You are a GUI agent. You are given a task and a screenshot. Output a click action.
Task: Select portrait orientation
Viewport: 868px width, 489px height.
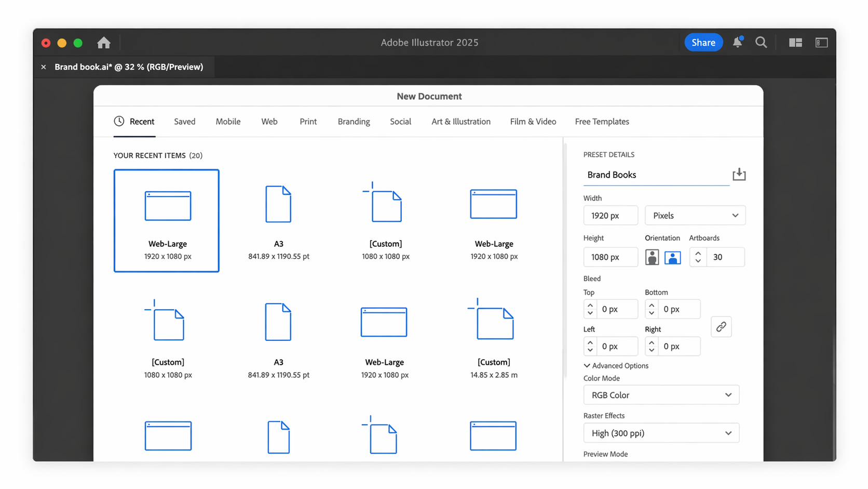click(x=652, y=257)
